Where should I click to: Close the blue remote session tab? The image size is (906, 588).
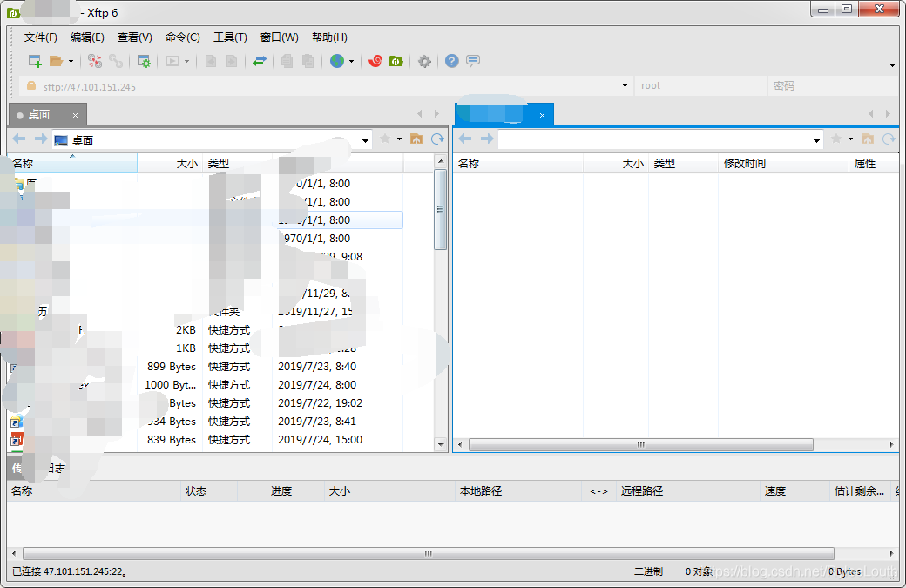542,116
